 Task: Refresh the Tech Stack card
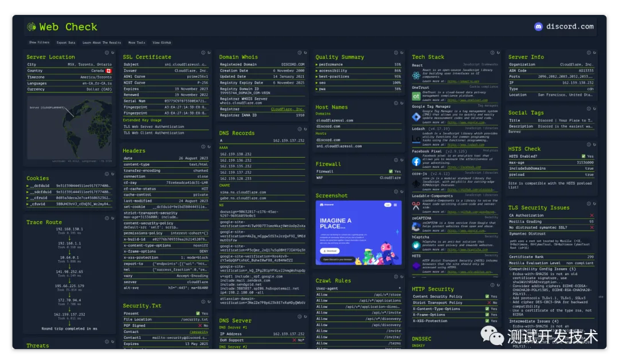(498, 53)
